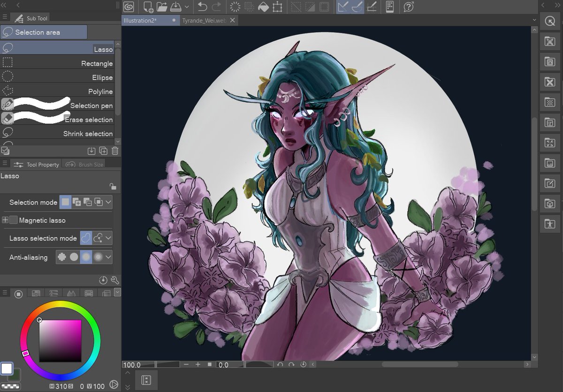Set anti-aliasing to Strong
This screenshot has height=392, width=563.
pyautogui.click(x=98, y=257)
